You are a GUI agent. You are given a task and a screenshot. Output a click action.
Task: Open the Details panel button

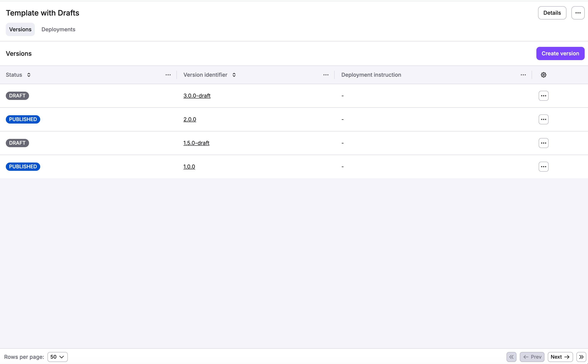552,13
